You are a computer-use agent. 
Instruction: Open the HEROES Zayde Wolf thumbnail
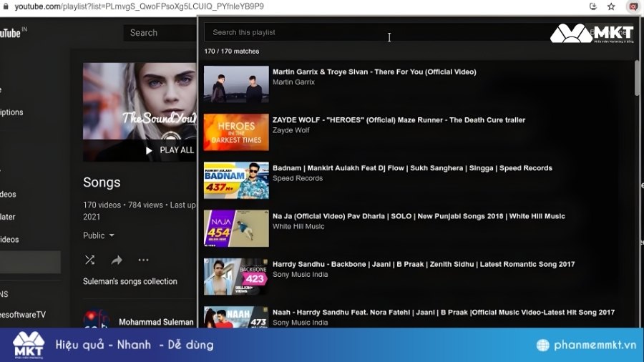coord(236,132)
